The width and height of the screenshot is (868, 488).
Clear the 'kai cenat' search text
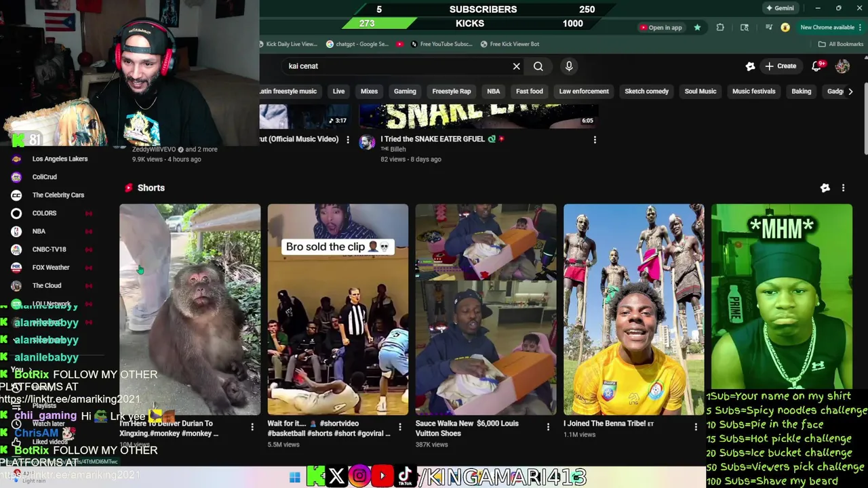tap(516, 66)
